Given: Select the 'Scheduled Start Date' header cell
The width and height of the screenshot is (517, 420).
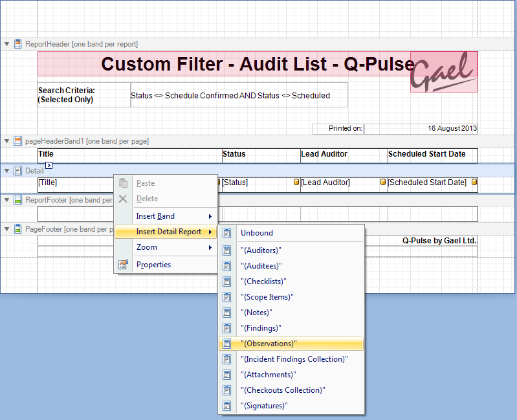Looking at the screenshot, I should [433, 155].
